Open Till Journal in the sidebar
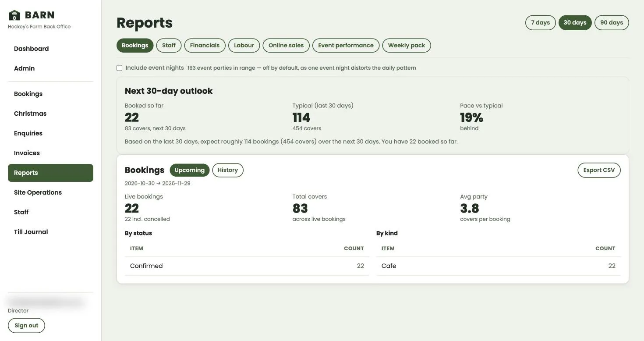644x341 pixels. pyautogui.click(x=50, y=232)
